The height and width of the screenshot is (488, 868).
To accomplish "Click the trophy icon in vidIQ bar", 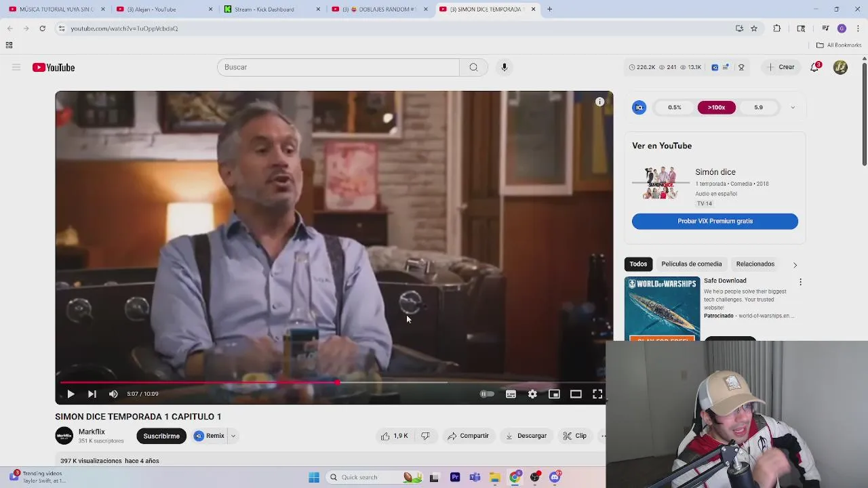I will (x=741, y=67).
